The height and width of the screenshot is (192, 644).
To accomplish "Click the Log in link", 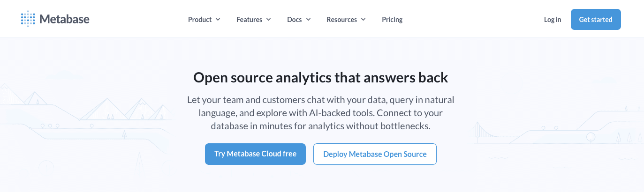I will tap(553, 20).
